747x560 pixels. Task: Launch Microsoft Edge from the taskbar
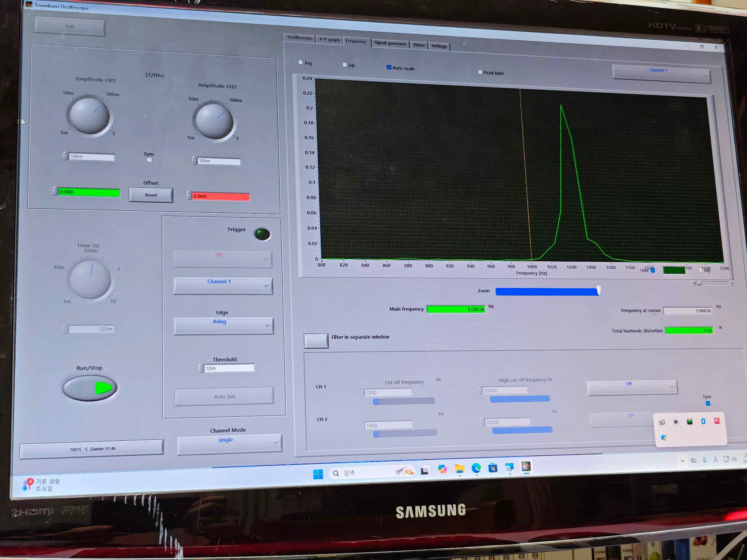click(x=476, y=468)
